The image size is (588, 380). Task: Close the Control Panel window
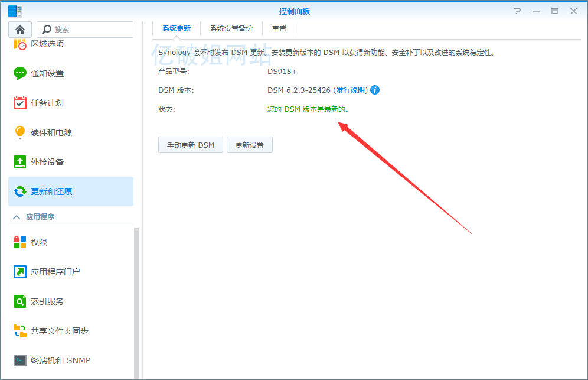tap(574, 11)
